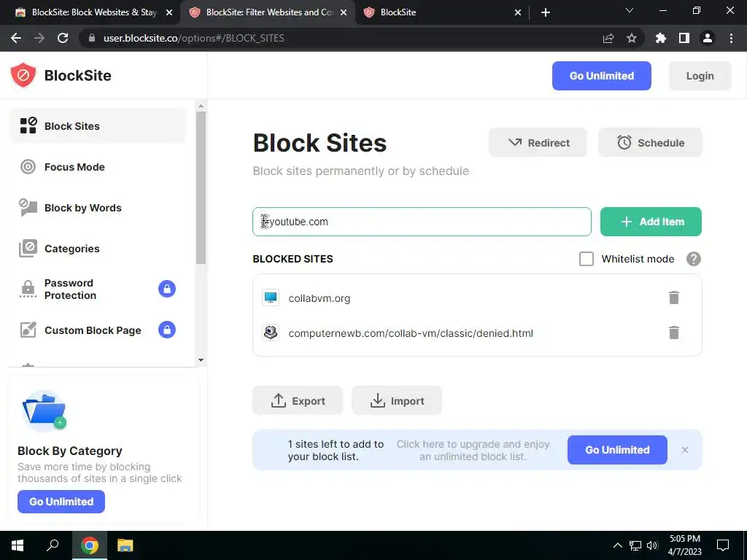This screenshot has width=747, height=560.
Task: Open the Windows Start menu
Action: point(18,545)
